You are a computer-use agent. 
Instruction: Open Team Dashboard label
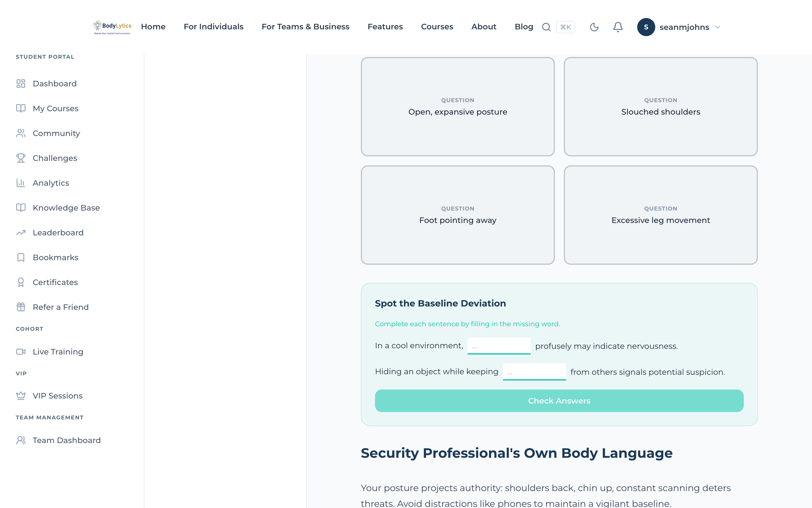point(67,441)
